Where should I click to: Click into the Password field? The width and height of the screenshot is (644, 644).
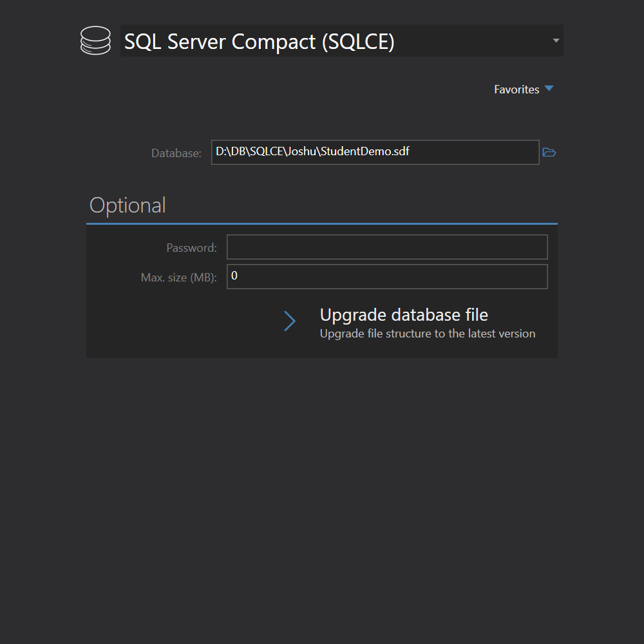coord(387,247)
